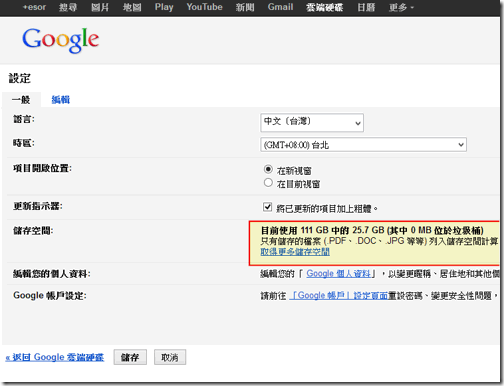
Task: Click the Google 帳戶設定 label
Action: [50, 295]
